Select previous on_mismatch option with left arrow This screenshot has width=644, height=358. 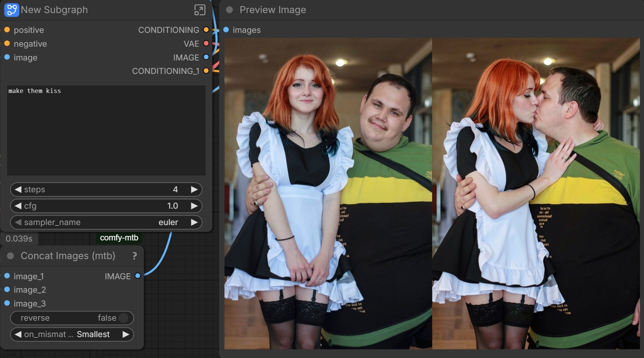pos(18,334)
